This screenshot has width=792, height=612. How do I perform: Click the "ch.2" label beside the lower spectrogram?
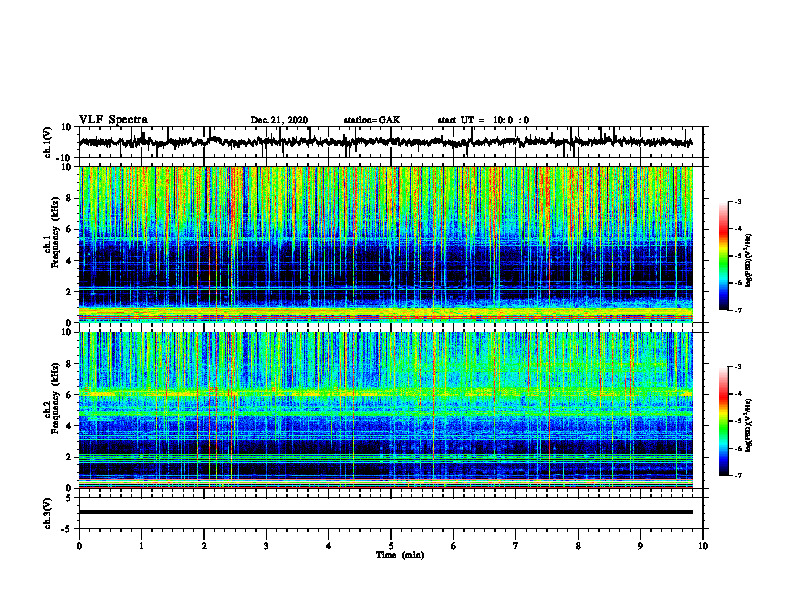pyautogui.click(x=46, y=410)
